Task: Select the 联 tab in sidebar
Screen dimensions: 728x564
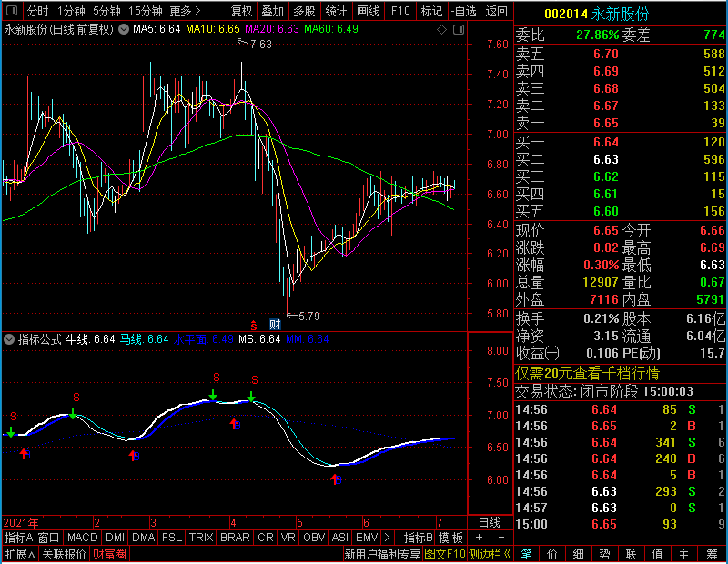Action: pos(631,554)
